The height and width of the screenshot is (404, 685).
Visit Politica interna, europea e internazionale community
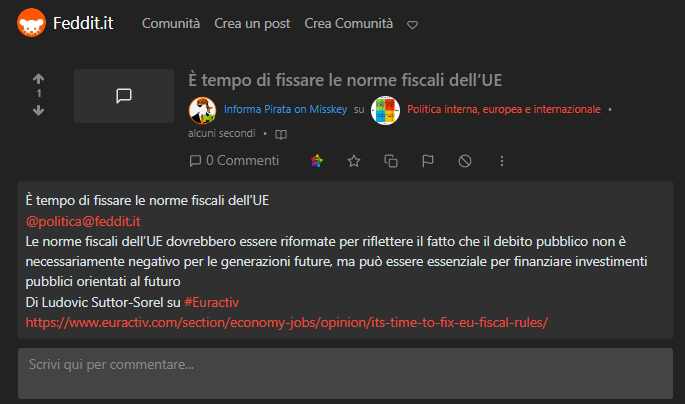point(504,109)
